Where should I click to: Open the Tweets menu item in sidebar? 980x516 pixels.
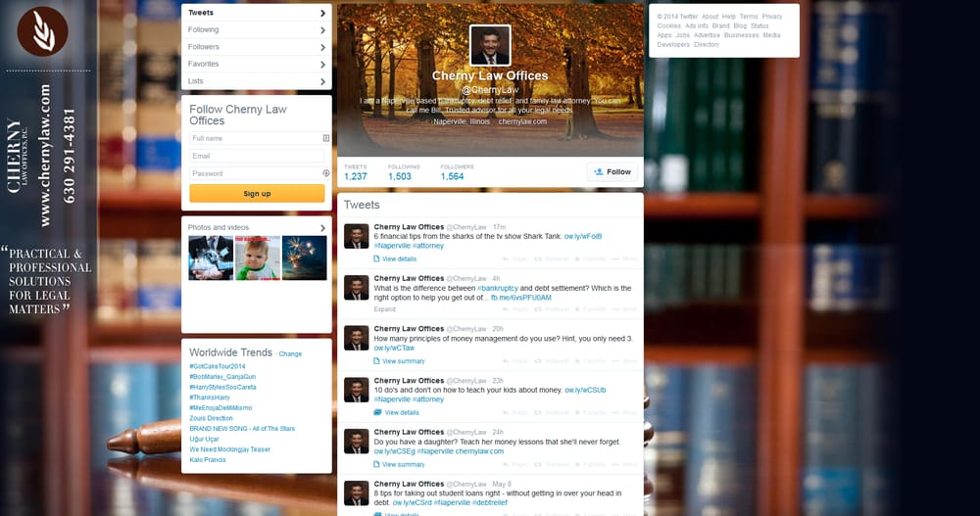[x=256, y=13]
